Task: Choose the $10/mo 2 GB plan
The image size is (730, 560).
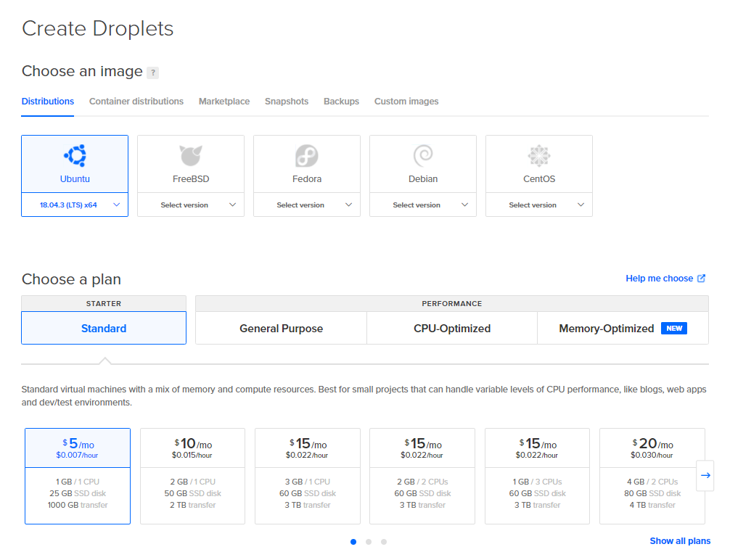Action: [x=192, y=475]
